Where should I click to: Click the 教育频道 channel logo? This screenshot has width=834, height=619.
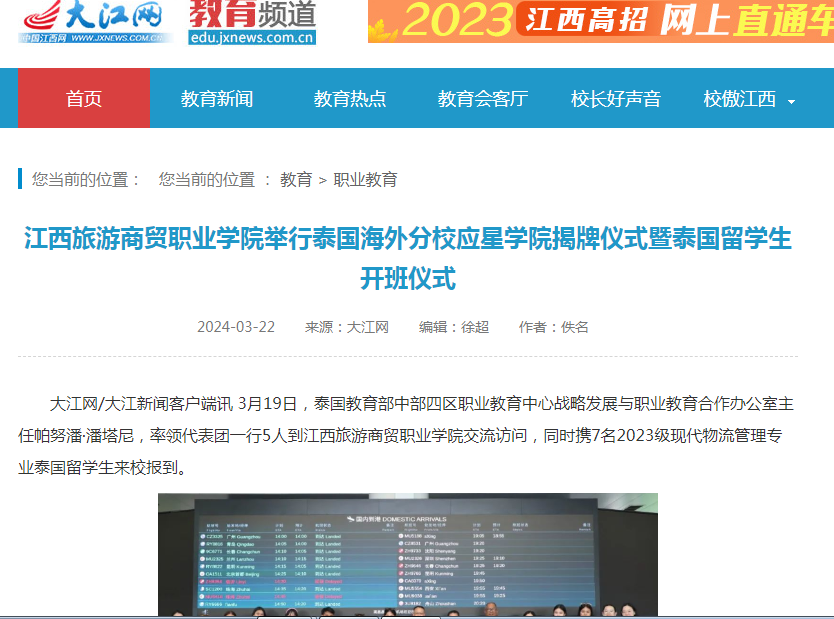point(252,14)
